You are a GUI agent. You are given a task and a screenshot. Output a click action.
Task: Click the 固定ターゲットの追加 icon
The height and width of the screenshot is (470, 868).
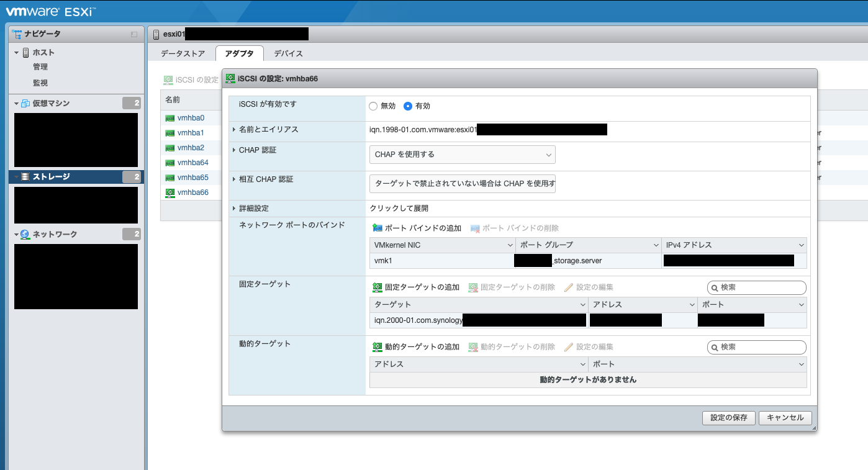click(x=377, y=287)
